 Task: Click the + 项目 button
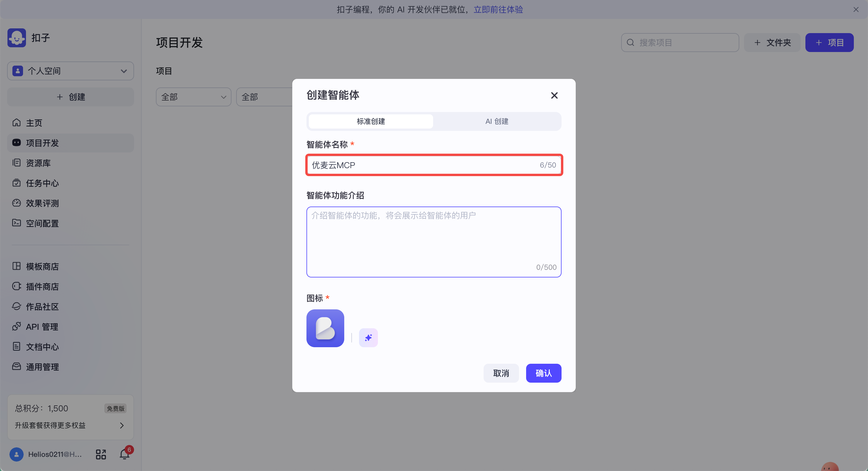[x=829, y=43]
